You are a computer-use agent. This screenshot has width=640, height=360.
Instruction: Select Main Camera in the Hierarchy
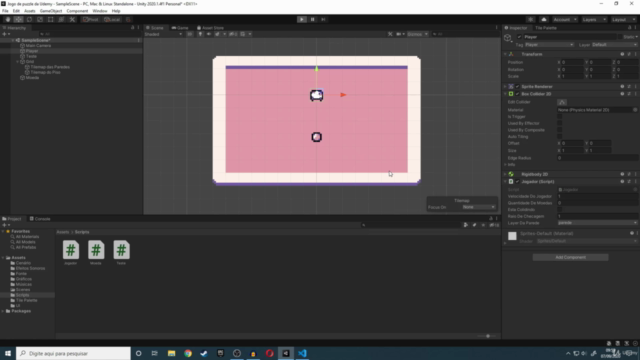[38, 46]
